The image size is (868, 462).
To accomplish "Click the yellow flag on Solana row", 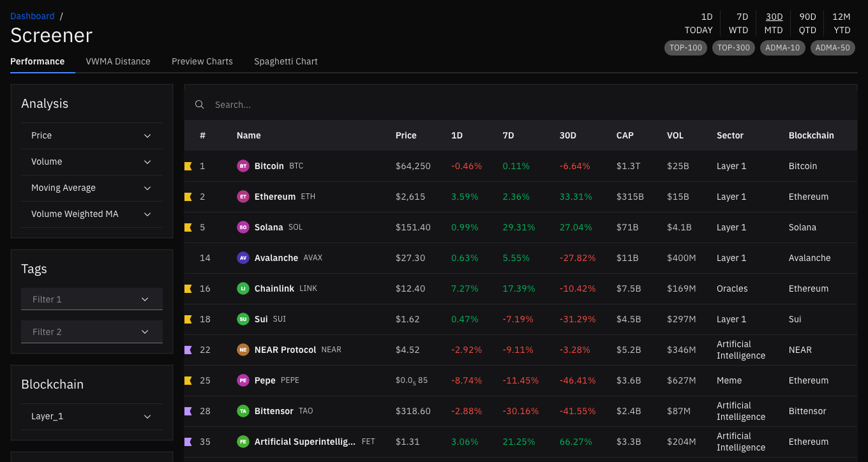I will pos(188,227).
